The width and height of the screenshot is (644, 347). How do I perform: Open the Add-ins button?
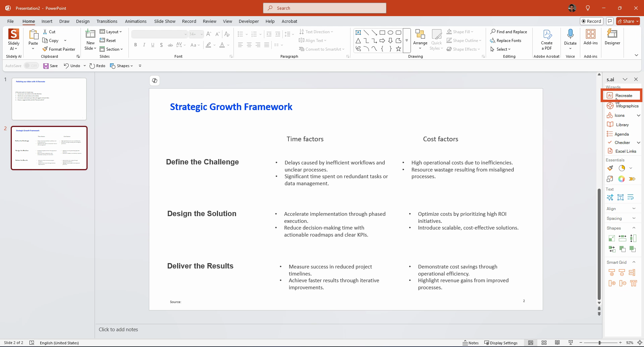[590, 37]
